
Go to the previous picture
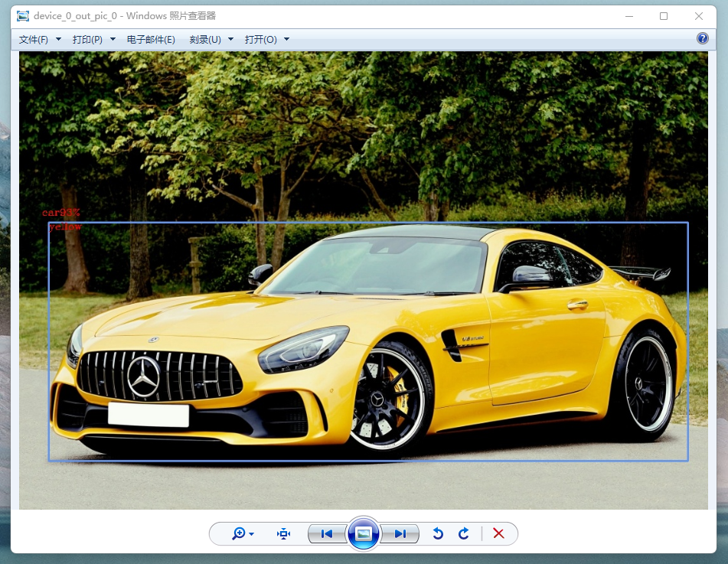(x=327, y=534)
